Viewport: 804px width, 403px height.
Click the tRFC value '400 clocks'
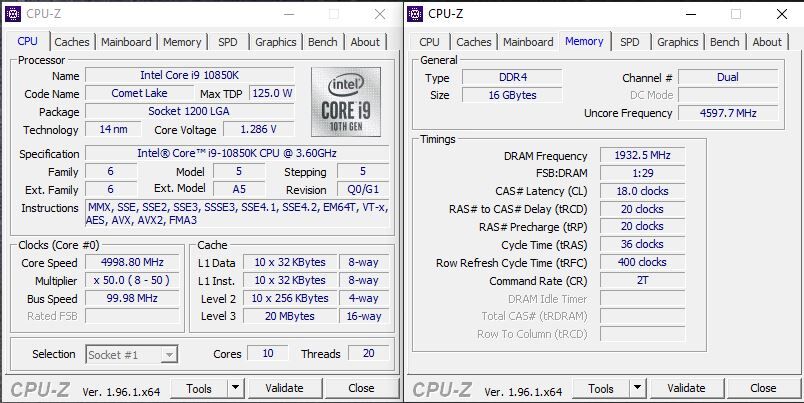point(642,263)
